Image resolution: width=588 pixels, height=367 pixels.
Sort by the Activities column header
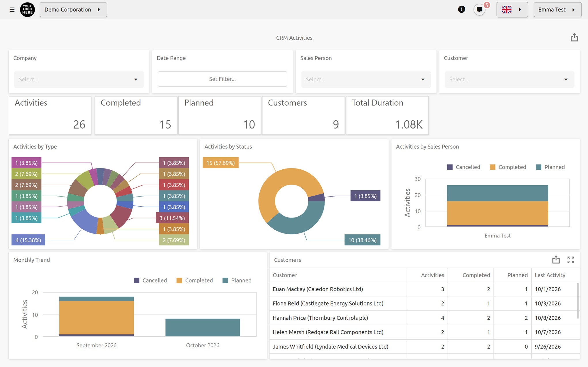427,275
